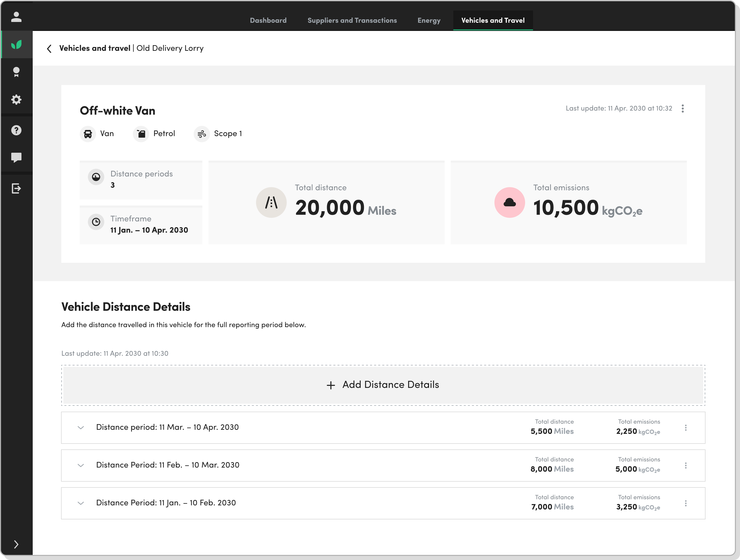Switch to the Energy tab
740x560 pixels.
click(429, 20)
